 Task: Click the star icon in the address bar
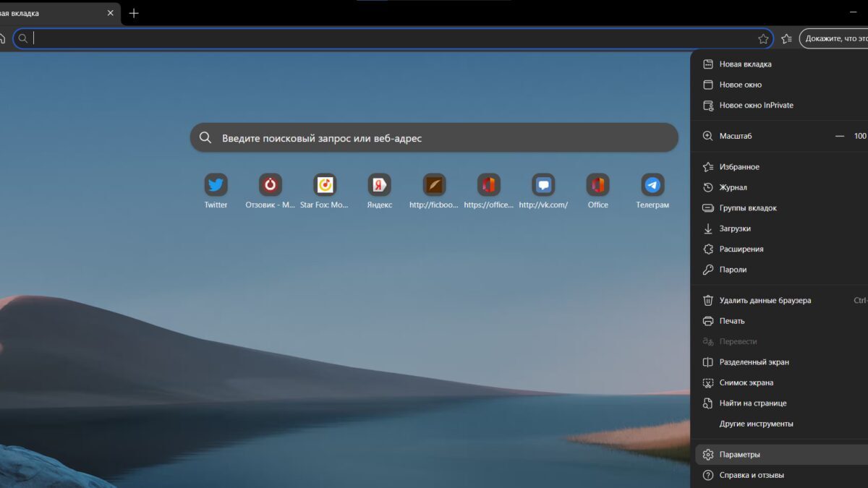tap(763, 38)
